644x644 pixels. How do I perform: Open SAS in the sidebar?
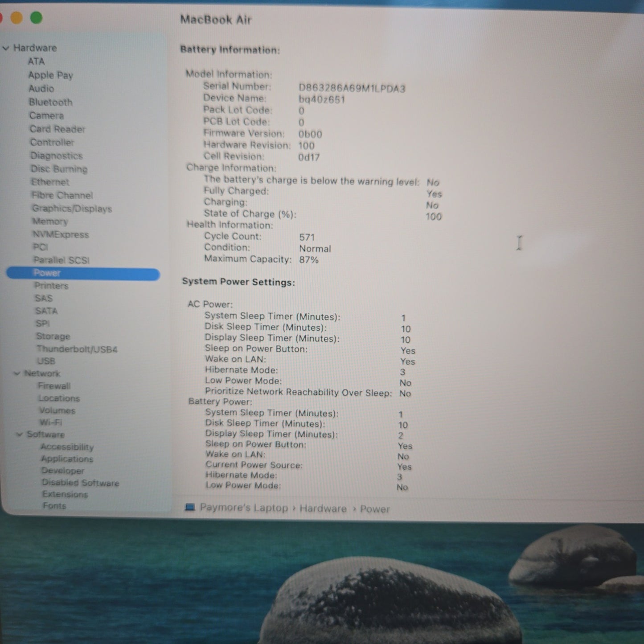[x=44, y=298]
